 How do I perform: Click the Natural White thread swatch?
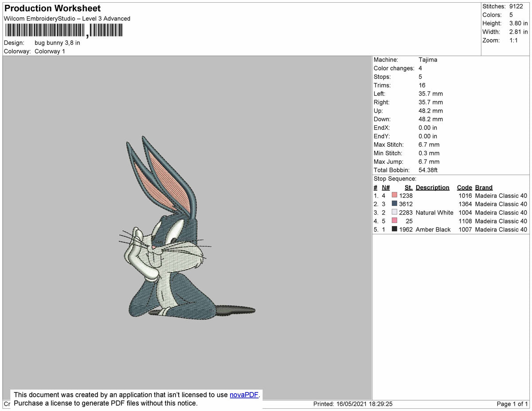click(394, 212)
